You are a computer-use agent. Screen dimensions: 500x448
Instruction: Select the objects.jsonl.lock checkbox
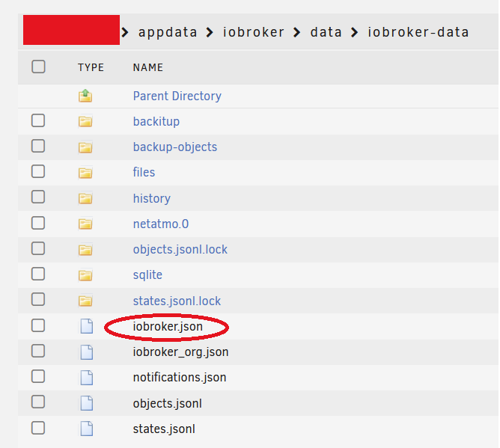(x=38, y=248)
